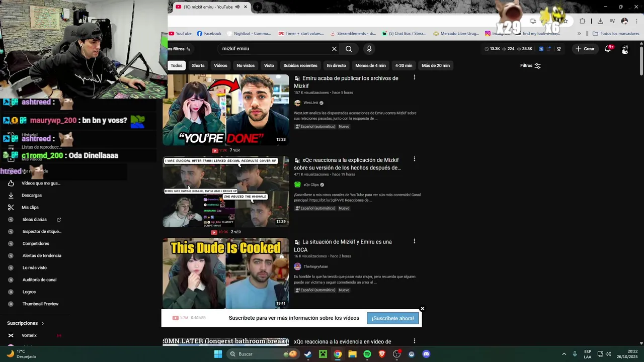Image resolution: width=644 pixels, height=362 pixels.
Task: Click the trophy icon in the extension stats bar
Action: 559,49
